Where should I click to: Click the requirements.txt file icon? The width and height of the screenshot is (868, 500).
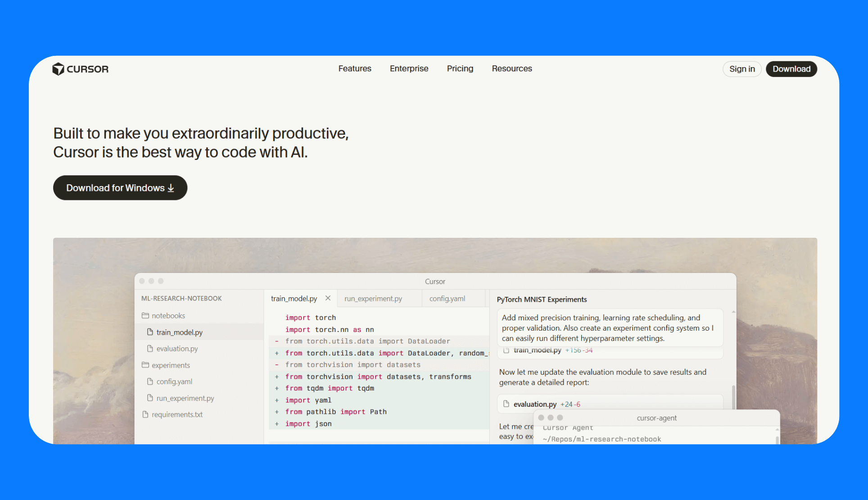click(x=145, y=414)
